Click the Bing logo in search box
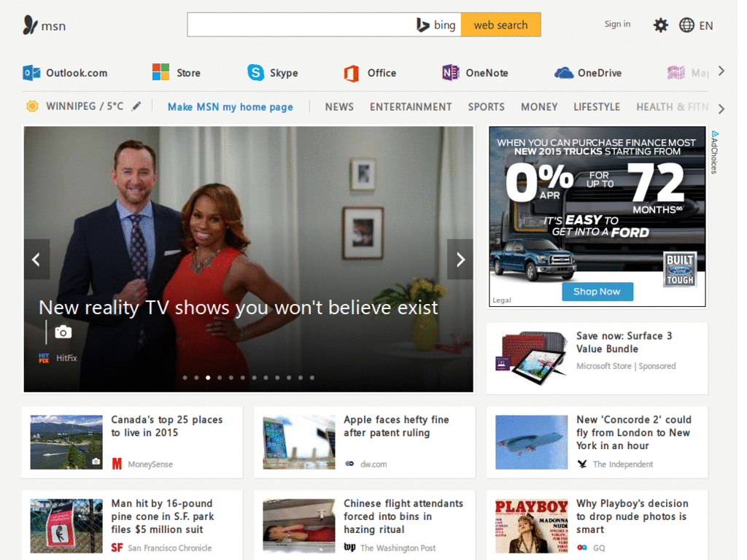Viewport: 747px width, 560px height. 436,25
